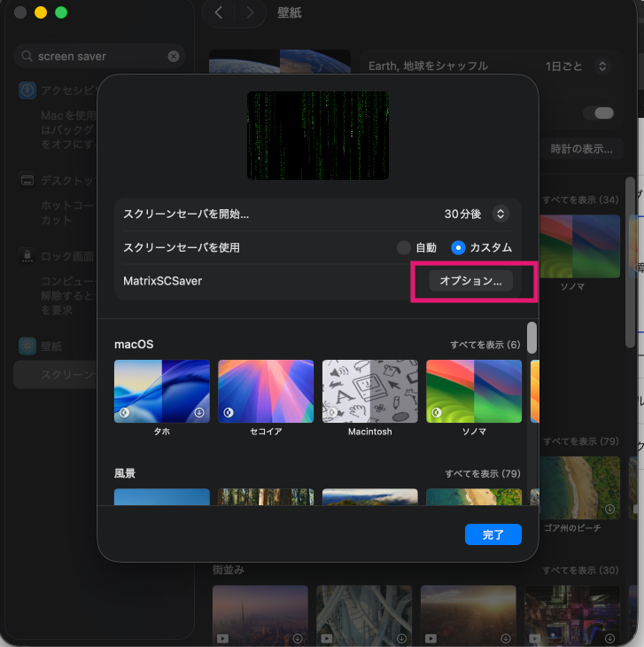Go forward with the right chevron

point(250,12)
